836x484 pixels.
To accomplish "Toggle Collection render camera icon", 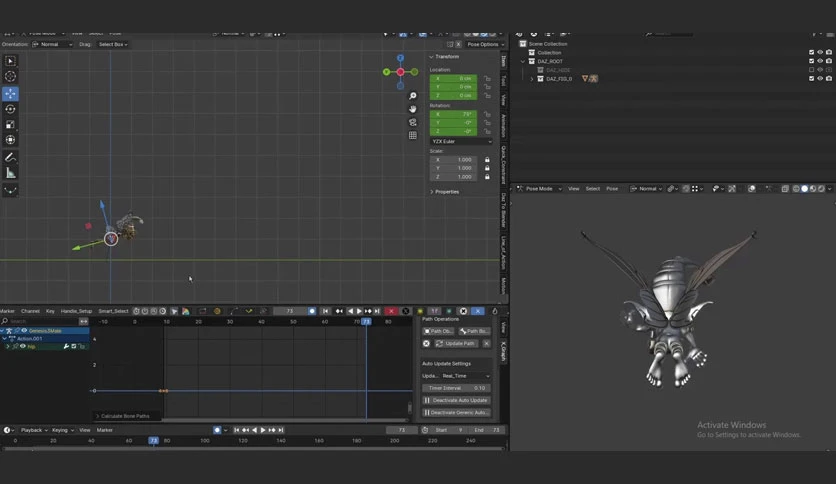I will tap(829, 52).
